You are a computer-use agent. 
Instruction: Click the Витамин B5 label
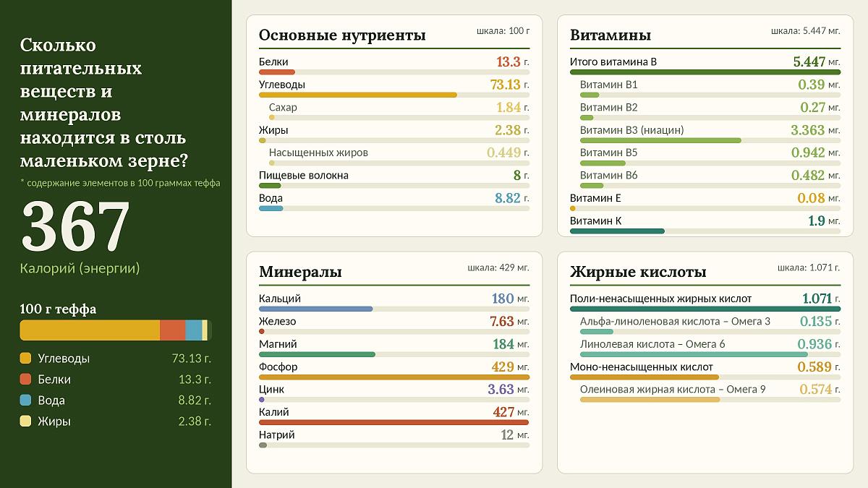click(x=608, y=153)
